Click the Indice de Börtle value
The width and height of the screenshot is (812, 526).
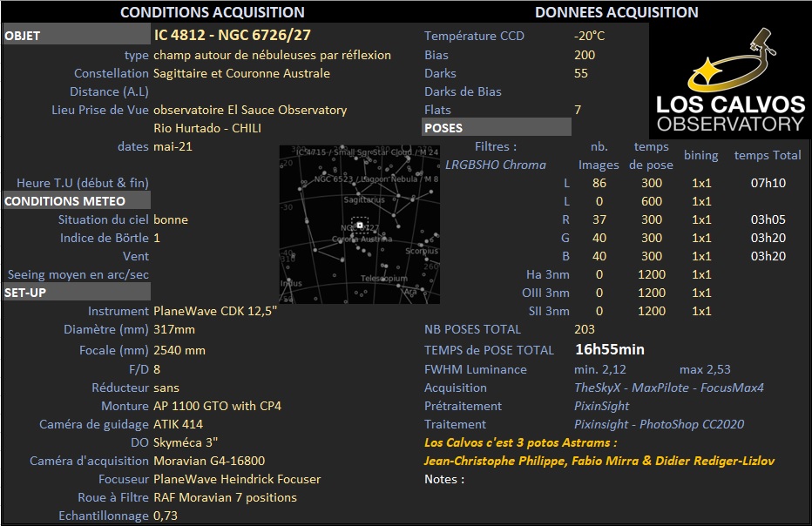point(157,238)
